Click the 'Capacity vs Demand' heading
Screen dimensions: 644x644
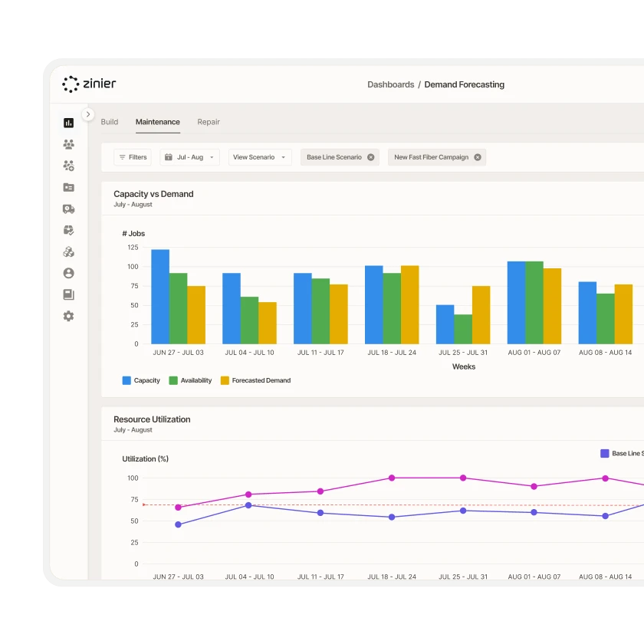(153, 194)
